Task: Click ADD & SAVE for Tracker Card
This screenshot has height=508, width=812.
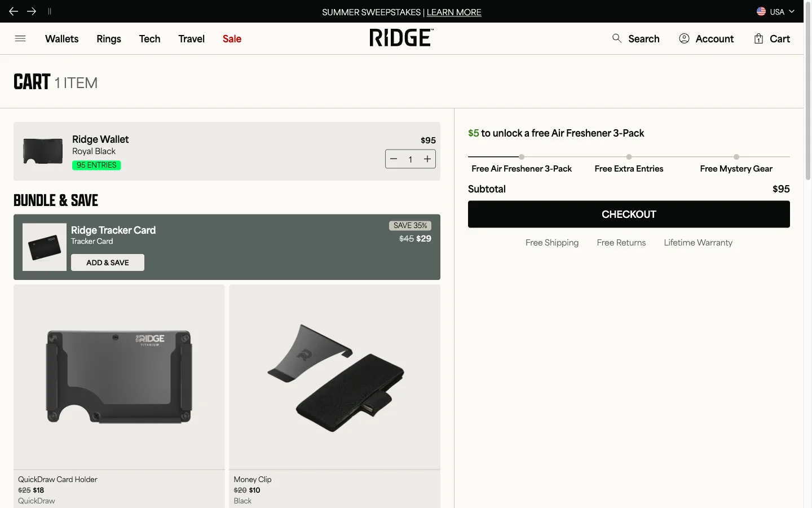Action: click(108, 262)
